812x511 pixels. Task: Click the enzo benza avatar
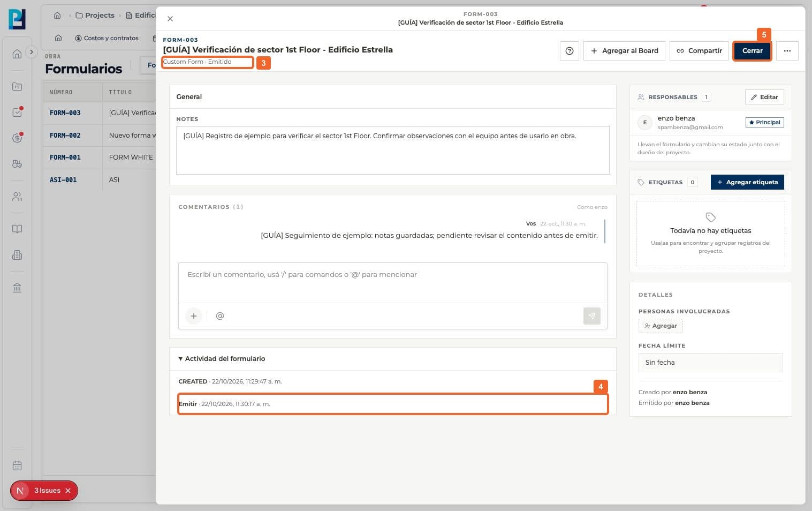click(x=645, y=123)
